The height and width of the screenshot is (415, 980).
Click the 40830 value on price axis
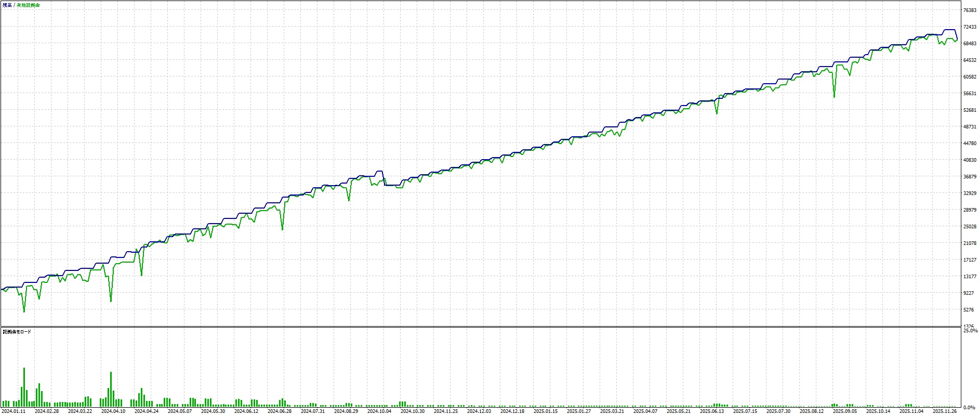click(x=970, y=160)
